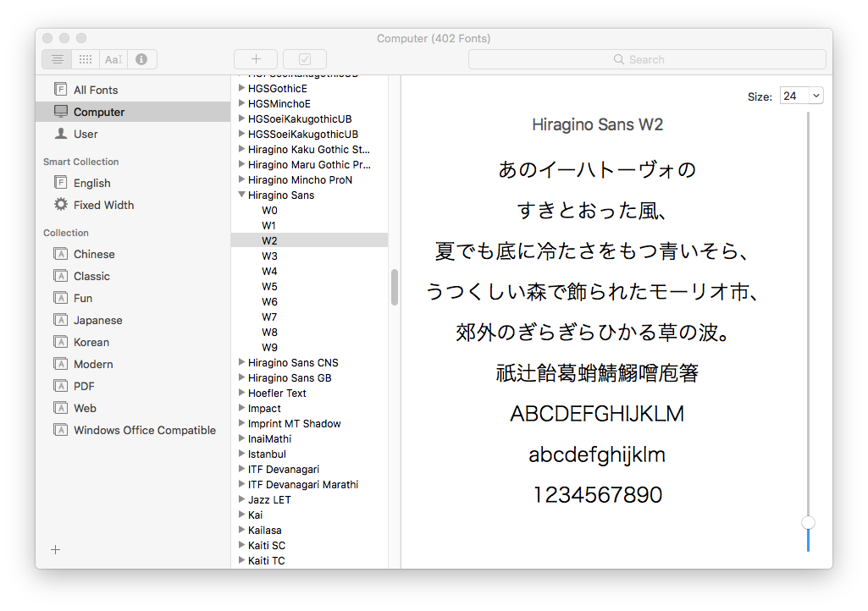Click the Japanese collection icon
The image size is (868, 611).
60,320
